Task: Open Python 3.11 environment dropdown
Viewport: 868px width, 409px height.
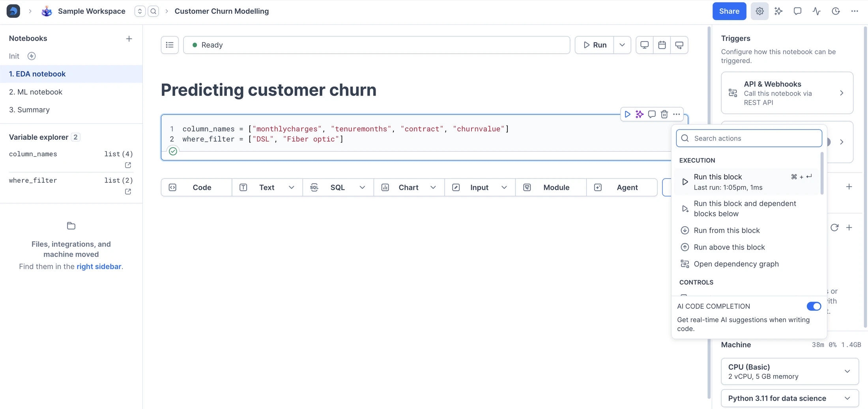Action: coord(790,398)
